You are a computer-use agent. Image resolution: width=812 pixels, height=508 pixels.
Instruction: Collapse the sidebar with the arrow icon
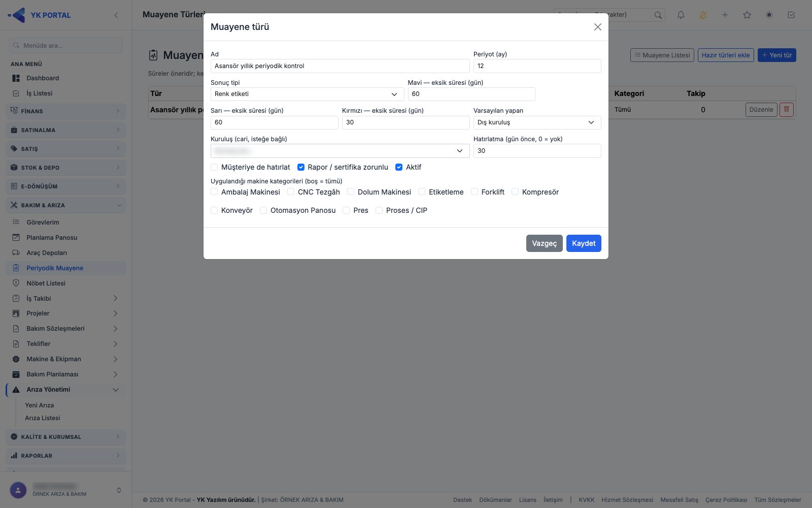116,15
